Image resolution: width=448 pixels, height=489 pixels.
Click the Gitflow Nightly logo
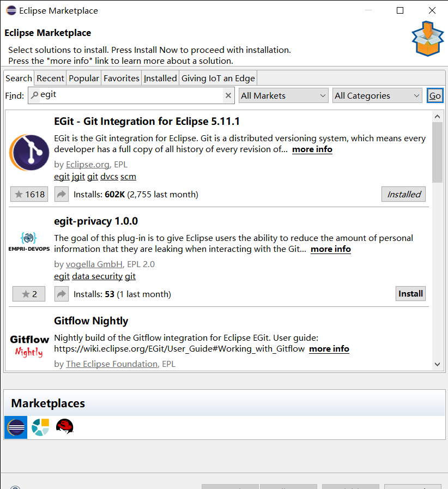[29, 346]
